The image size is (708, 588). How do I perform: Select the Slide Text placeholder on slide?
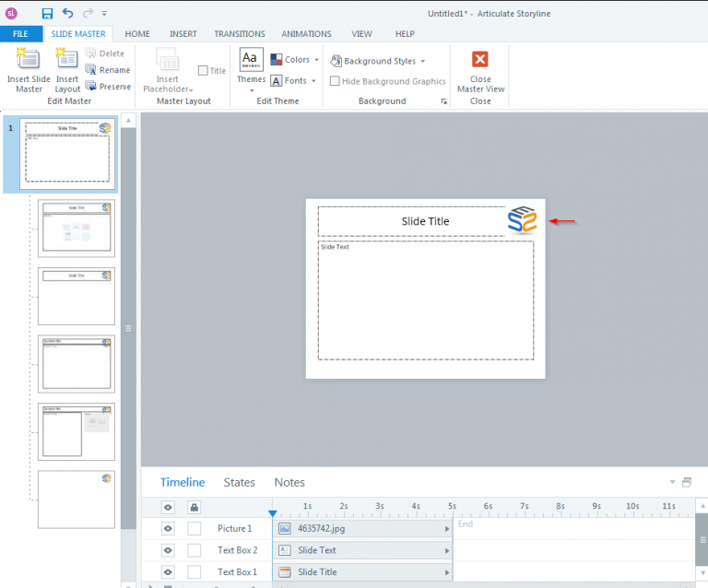(426, 300)
